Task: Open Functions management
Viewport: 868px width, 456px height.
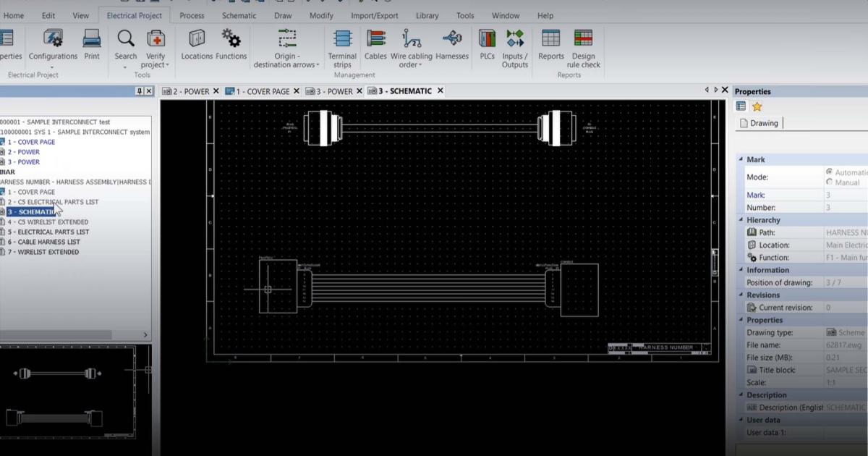Action: tap(231, 45)
